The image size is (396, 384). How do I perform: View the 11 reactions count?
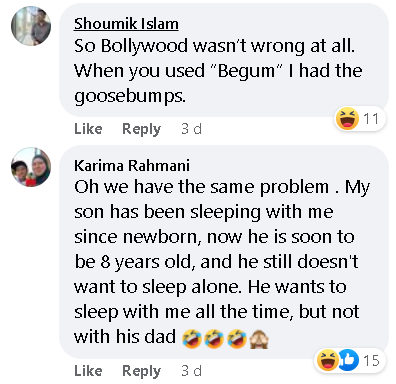(x=371, y=119)
